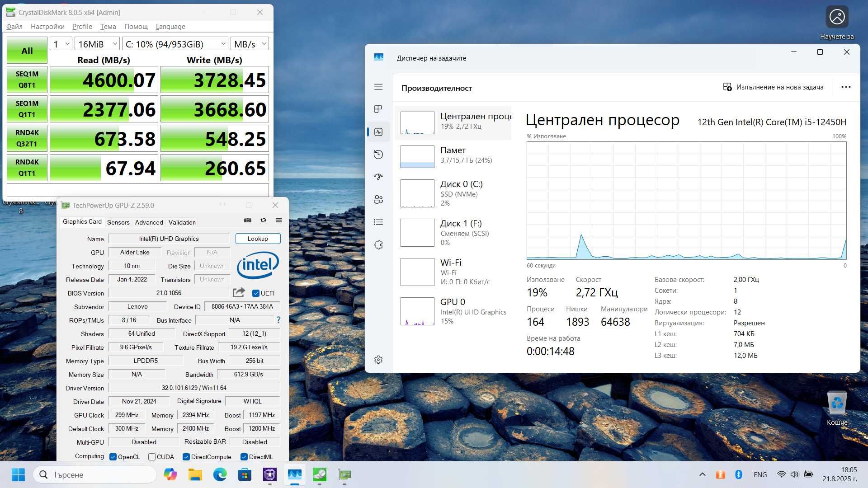Open the Profile menu in CrystalDiskMark
This screenshot has width=868, height=488.
(82, 27)
